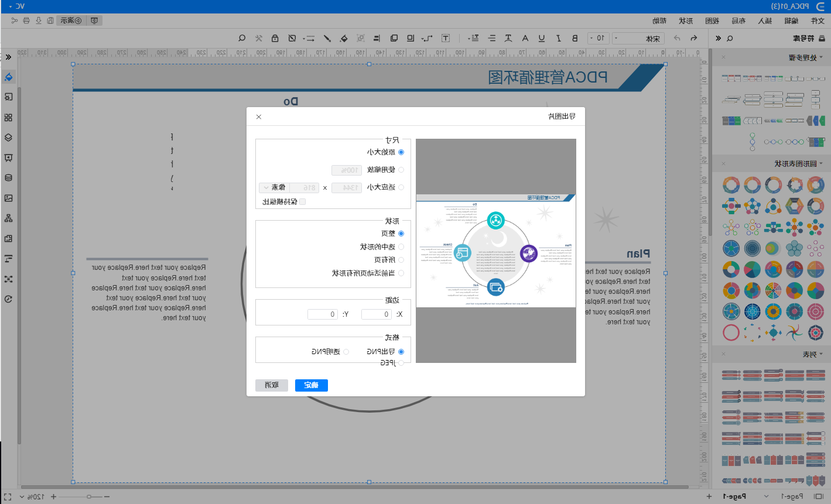Click the history clock icon in side strip
Viewport: 831px width, 504px height.
(x=8, y=299)
